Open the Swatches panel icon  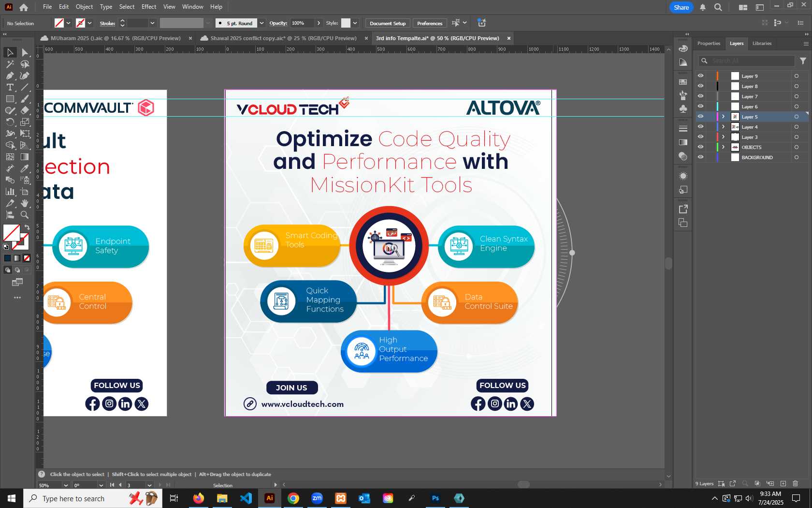683,82
